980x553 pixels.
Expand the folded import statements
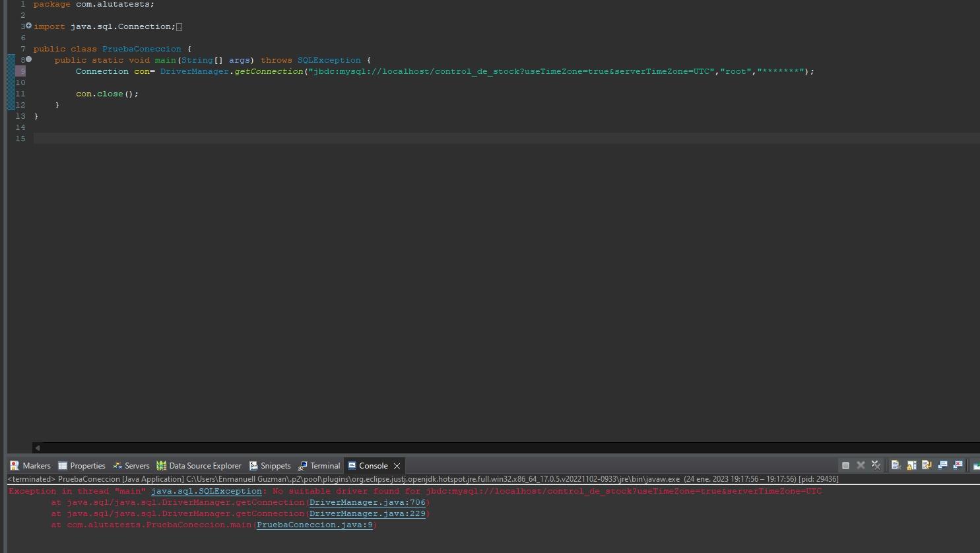click(x=28, y=26)
